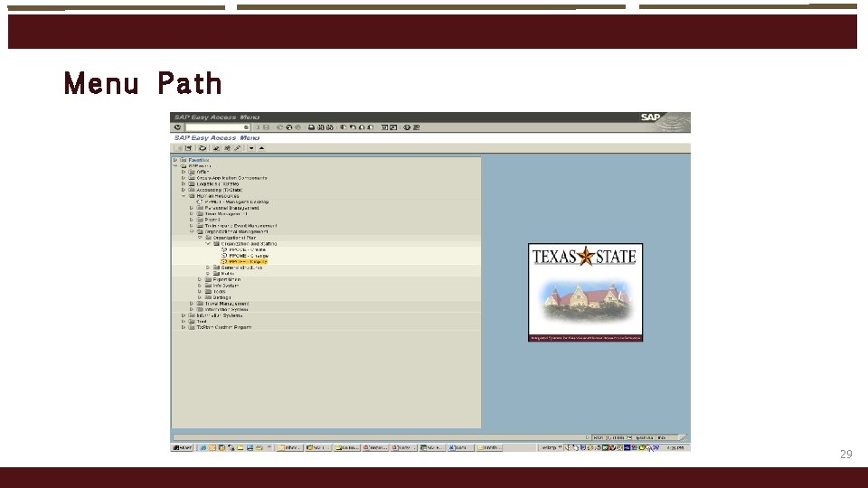Select the Settings tree row
This screenshot has height=488, width=868.
[x=222, y=297]
